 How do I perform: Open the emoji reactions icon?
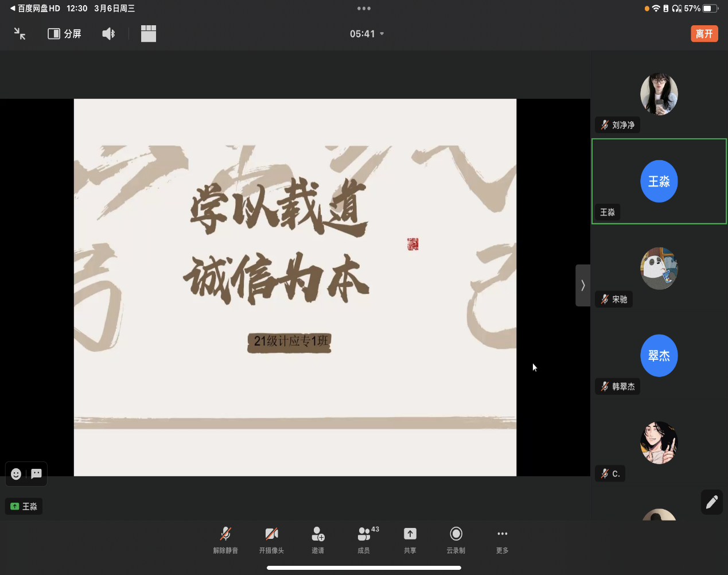click(x=16, y=474)
